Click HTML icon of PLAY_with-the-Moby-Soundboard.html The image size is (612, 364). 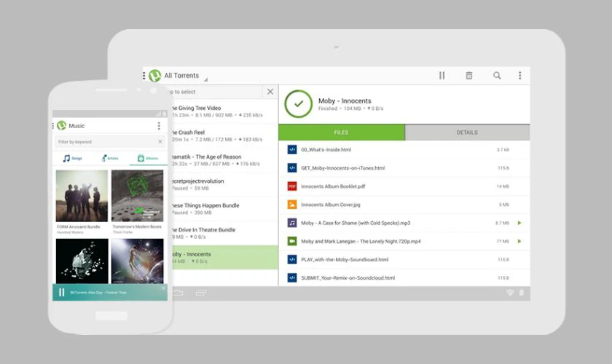[x=292, y=259]
